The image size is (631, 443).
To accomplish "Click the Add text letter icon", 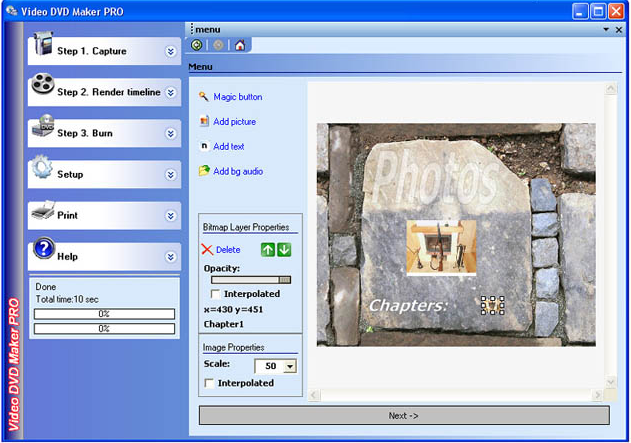I will click(x=204, y=146).
